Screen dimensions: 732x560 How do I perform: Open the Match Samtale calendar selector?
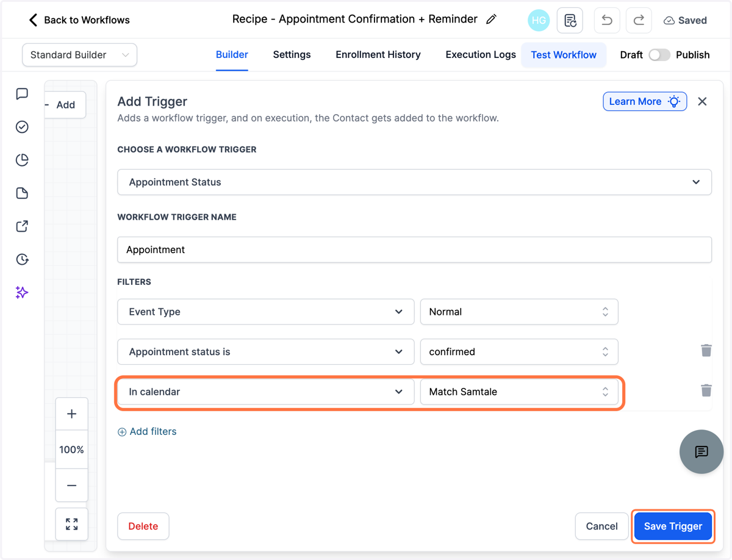tap(519, 392)
